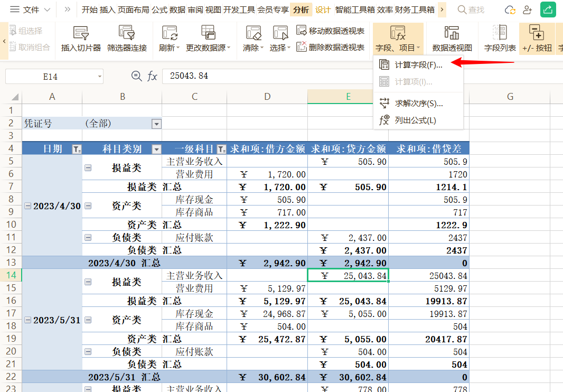Viewport: 563px width, 392px height.
Task: Switch to the 公式 tab
Action: (159, 10)
